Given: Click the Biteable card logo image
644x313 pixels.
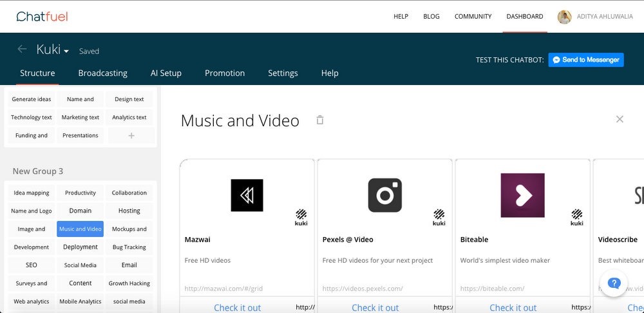Looking at the screenshot, I should point(522,195).
